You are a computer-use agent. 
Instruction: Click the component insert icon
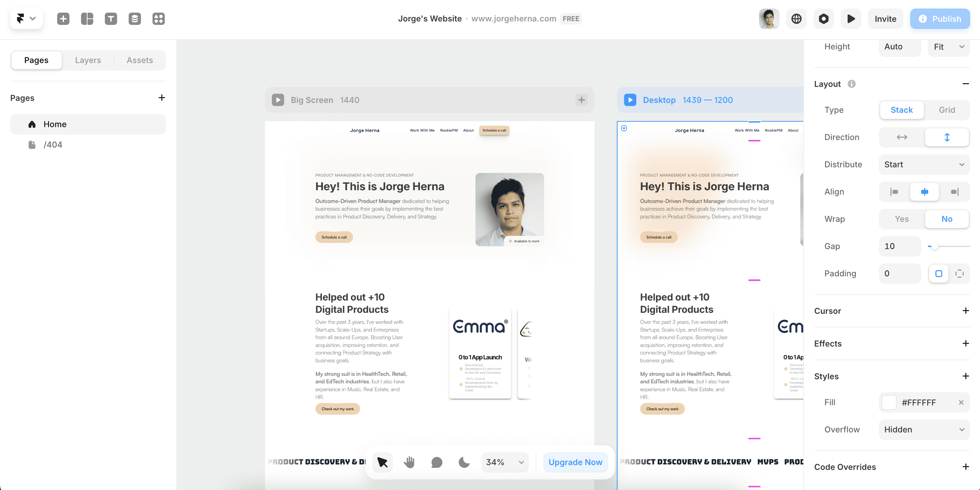point(158,18)
